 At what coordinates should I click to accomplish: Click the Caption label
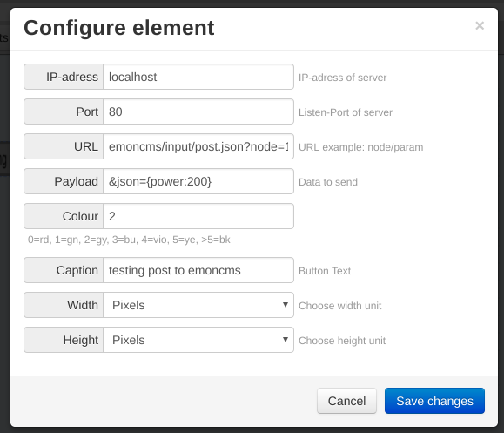pos(64,270)
